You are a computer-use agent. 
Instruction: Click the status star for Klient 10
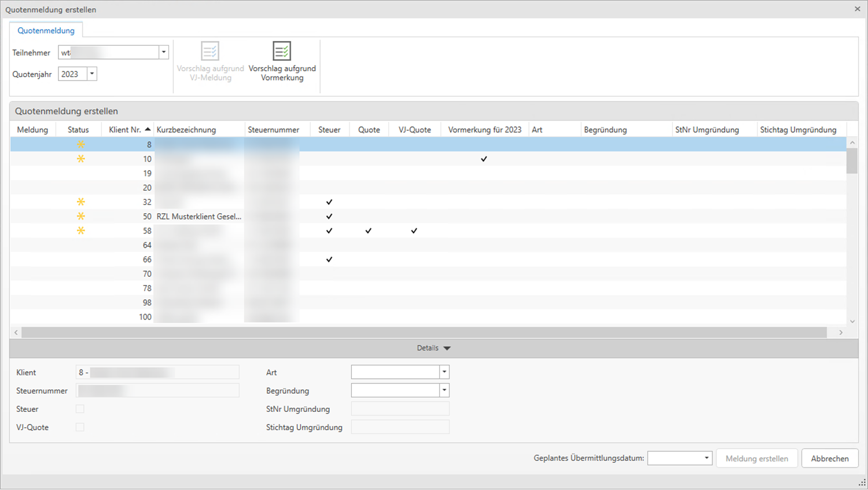tap(81, 159)
